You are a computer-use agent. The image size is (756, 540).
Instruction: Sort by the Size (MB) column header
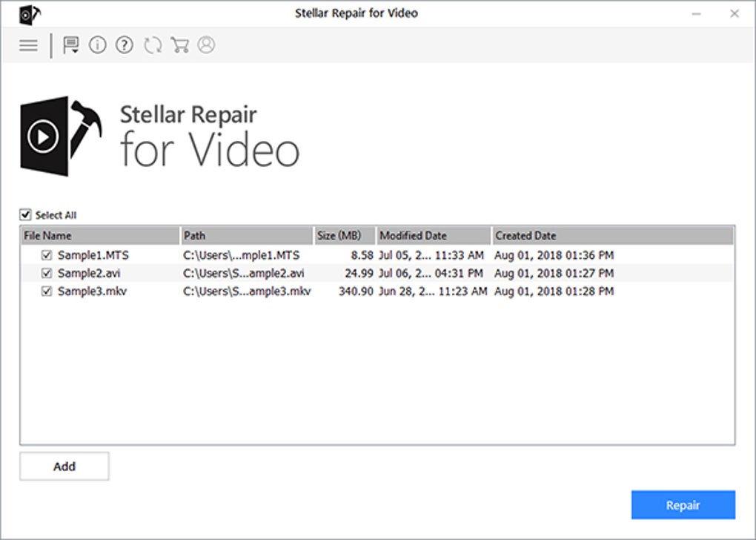point(345,236)
